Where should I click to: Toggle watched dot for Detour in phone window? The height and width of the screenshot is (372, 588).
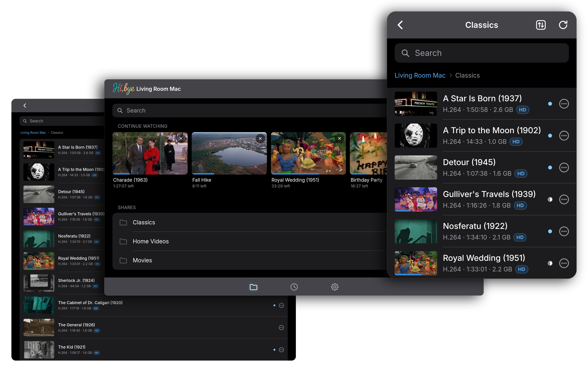pos(550,168)
